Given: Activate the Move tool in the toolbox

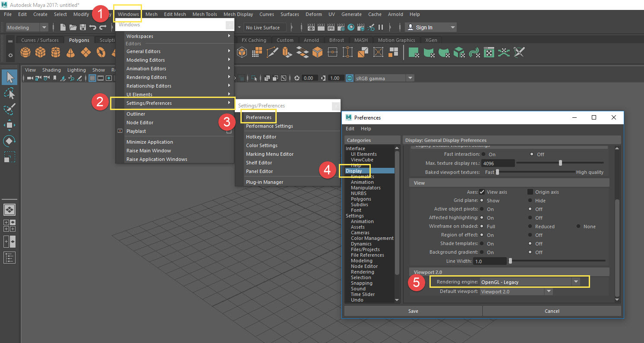Looking at the screenshot, I should pyautogui.click(x=9, y=125).
